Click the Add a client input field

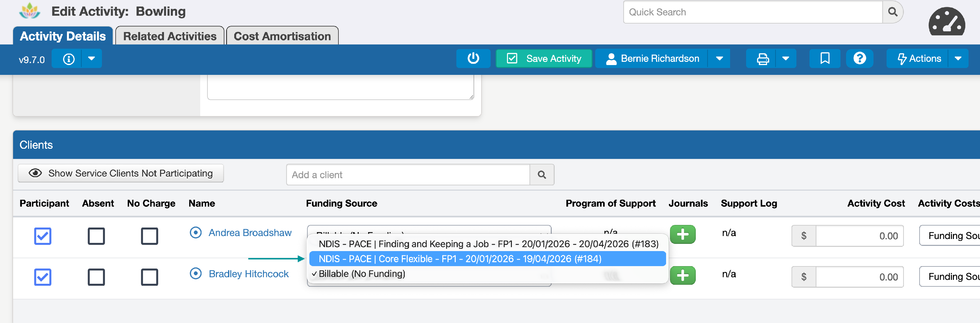[408, 175]
